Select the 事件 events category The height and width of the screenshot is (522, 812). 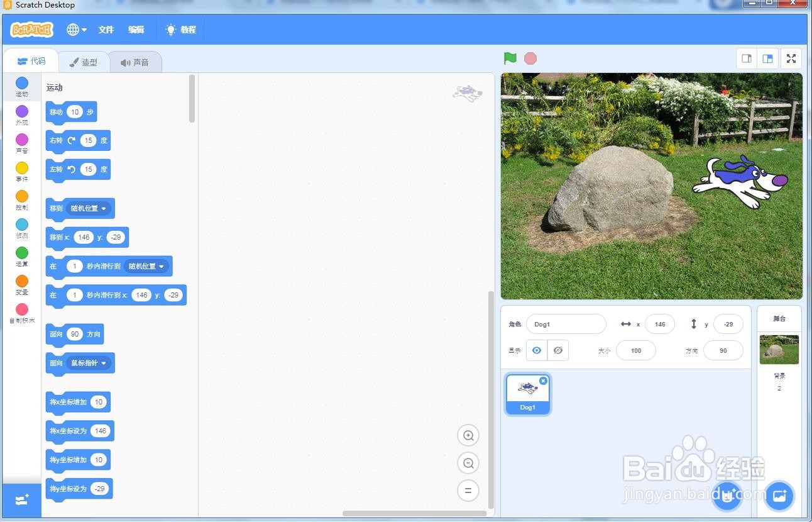coord(22,172)
